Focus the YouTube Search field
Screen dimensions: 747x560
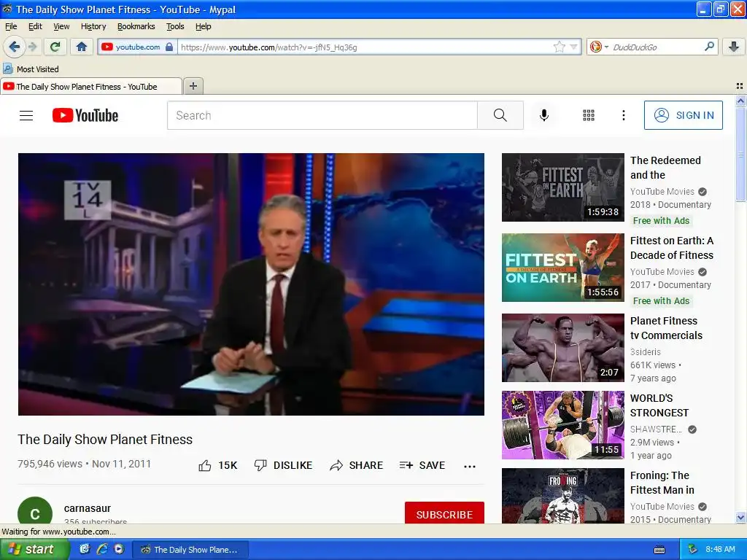pyautogui.click(x=322, y=115)
